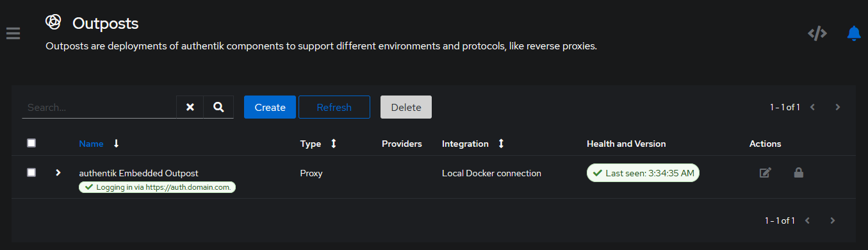The image size is (868, 250).
Task: Open the API drawer code icon
Action: tap(817, 33)
